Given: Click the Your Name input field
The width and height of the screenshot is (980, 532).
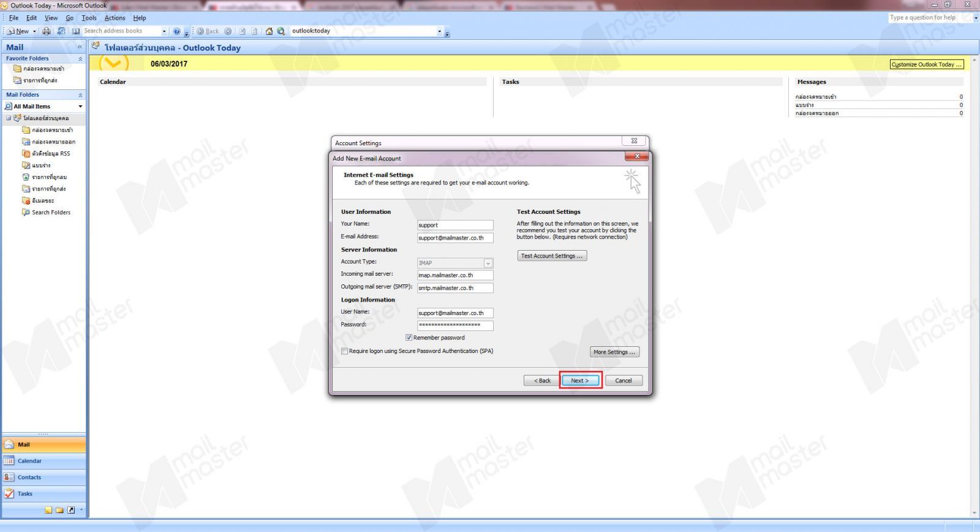Looking at the screenshot, I should [x=455, y=225].
